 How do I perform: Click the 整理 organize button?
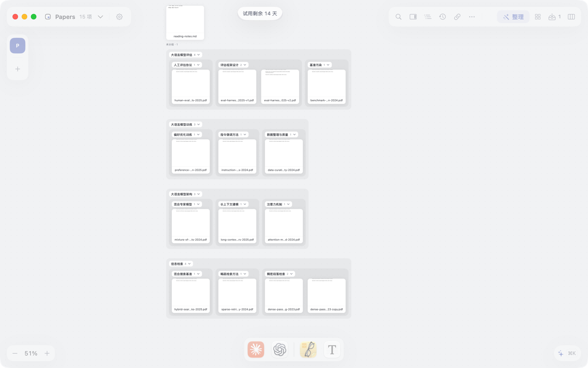513,17
